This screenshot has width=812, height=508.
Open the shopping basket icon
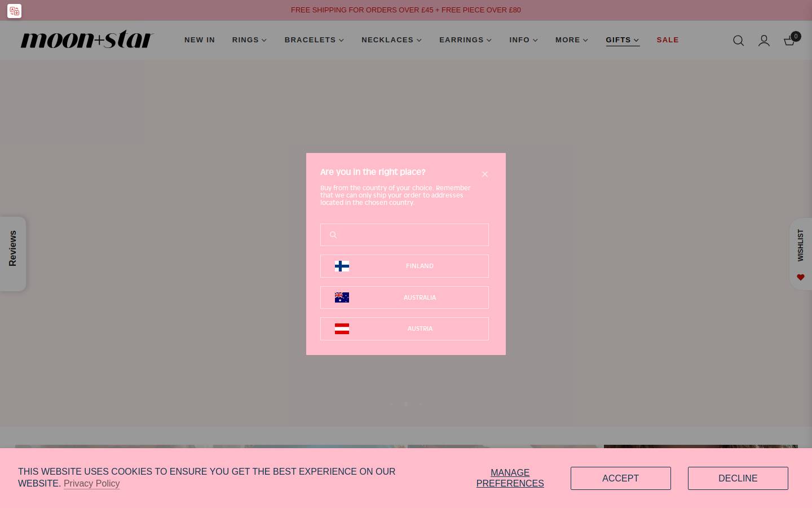(790, 40)
